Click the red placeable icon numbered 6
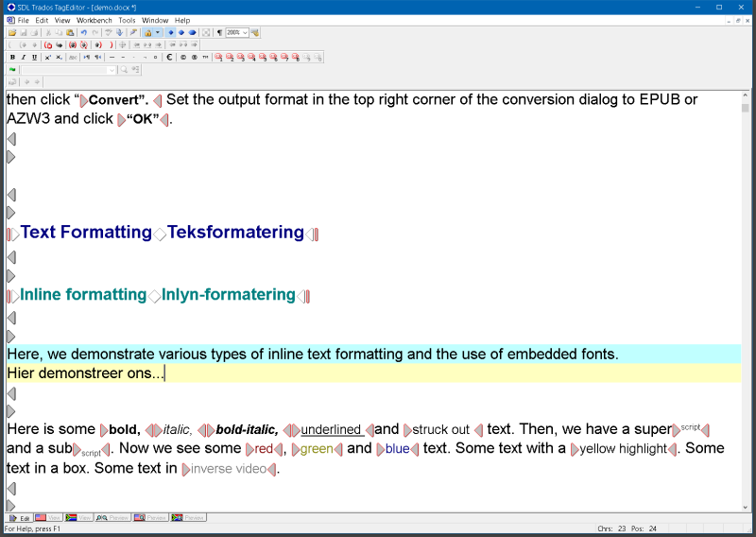Screen dimensions: 756x537 click(273, 58)
